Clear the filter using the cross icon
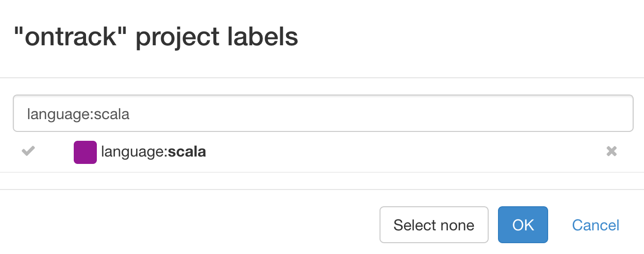This screenshot has width=644, height=254. tap(611, 151)
